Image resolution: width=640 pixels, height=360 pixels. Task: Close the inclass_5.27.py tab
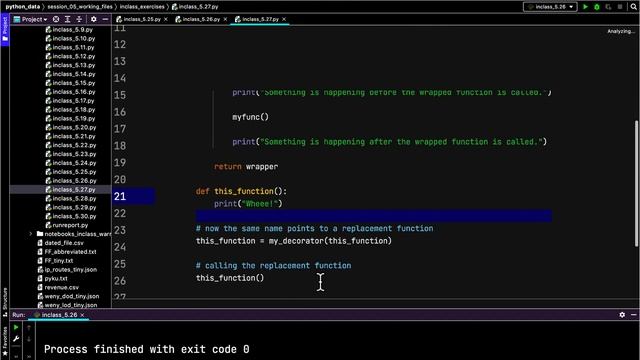click(284, 19)
